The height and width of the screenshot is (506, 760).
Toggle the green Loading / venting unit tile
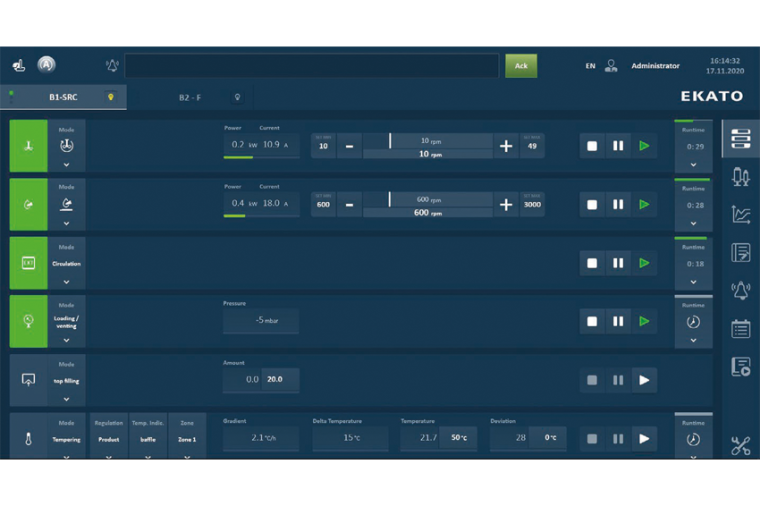point(28,321)
